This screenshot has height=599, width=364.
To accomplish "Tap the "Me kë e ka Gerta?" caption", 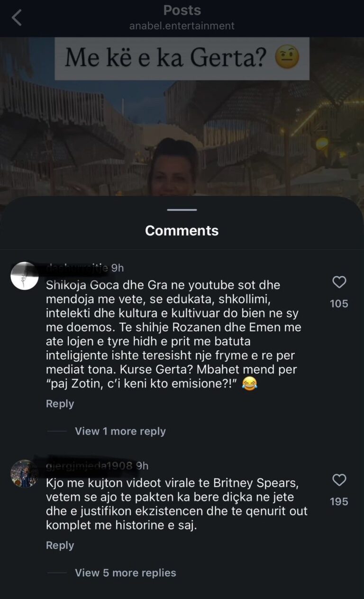I will (182, 59).
